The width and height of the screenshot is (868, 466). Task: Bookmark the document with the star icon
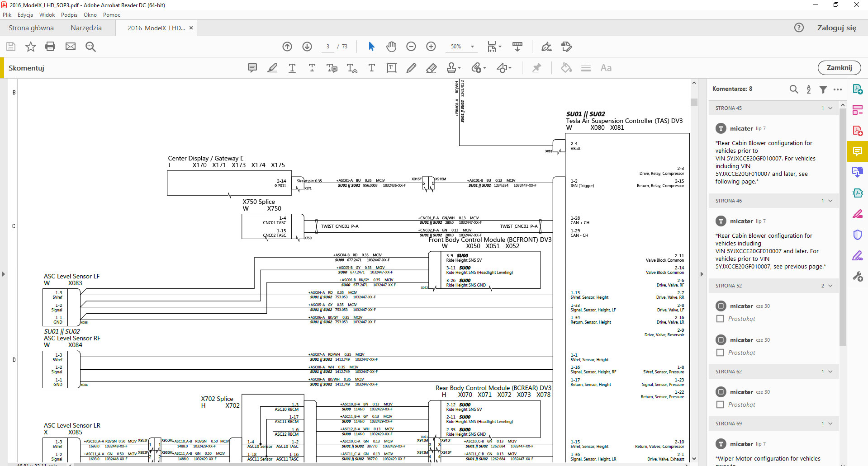(x=31, y=47)
